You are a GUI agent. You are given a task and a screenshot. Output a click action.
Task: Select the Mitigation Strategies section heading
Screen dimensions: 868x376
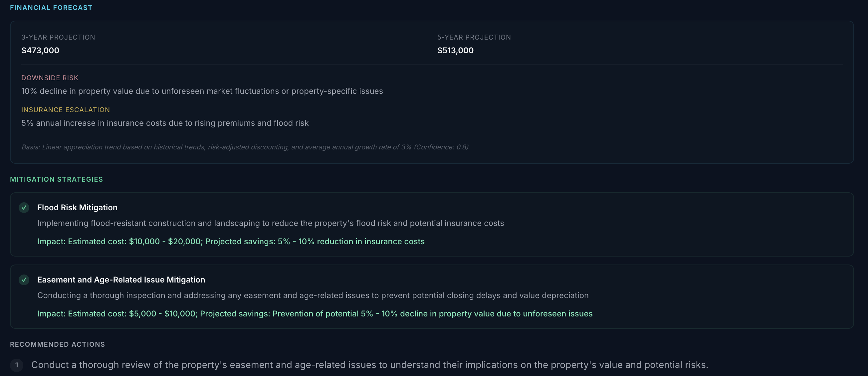point(57,180)
